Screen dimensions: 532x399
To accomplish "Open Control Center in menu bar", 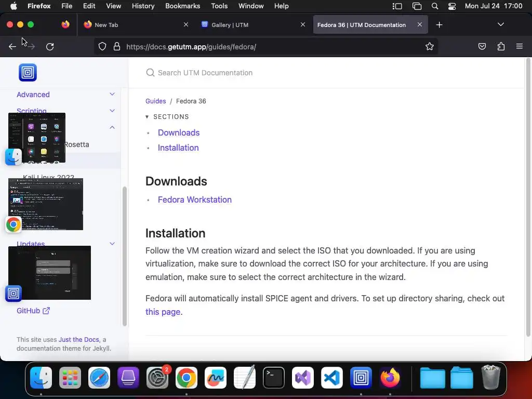I will [x=452, y=6].
